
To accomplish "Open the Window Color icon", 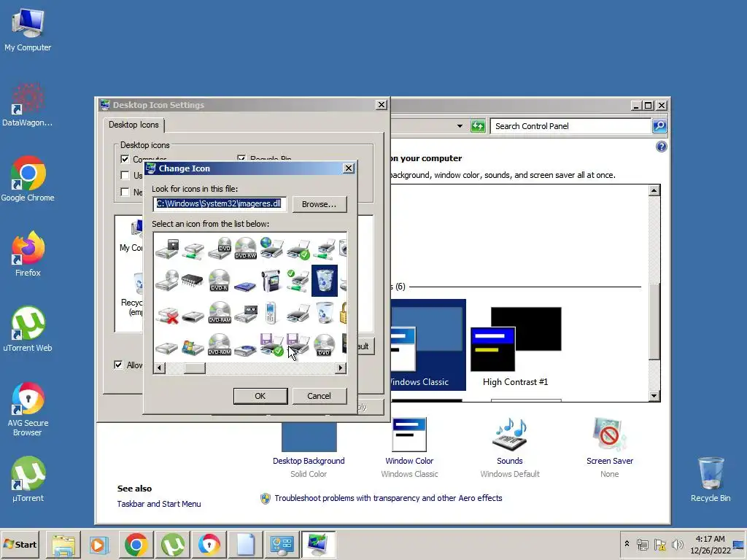I will [409, 435].
